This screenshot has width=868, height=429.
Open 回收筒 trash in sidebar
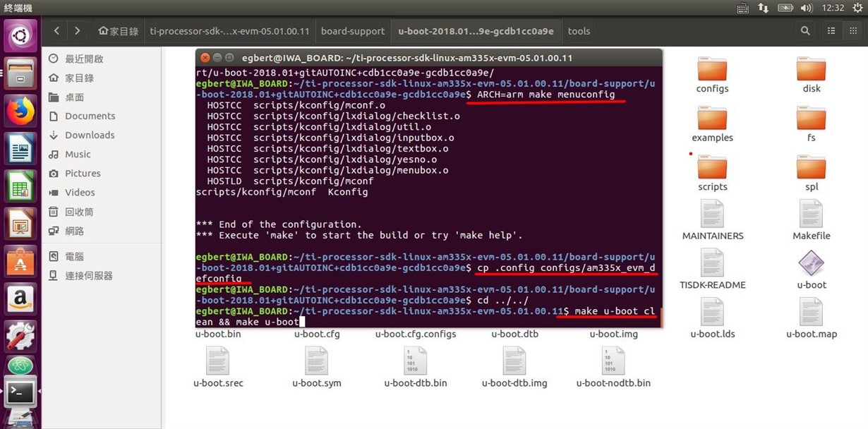click(x=79, y=212)
